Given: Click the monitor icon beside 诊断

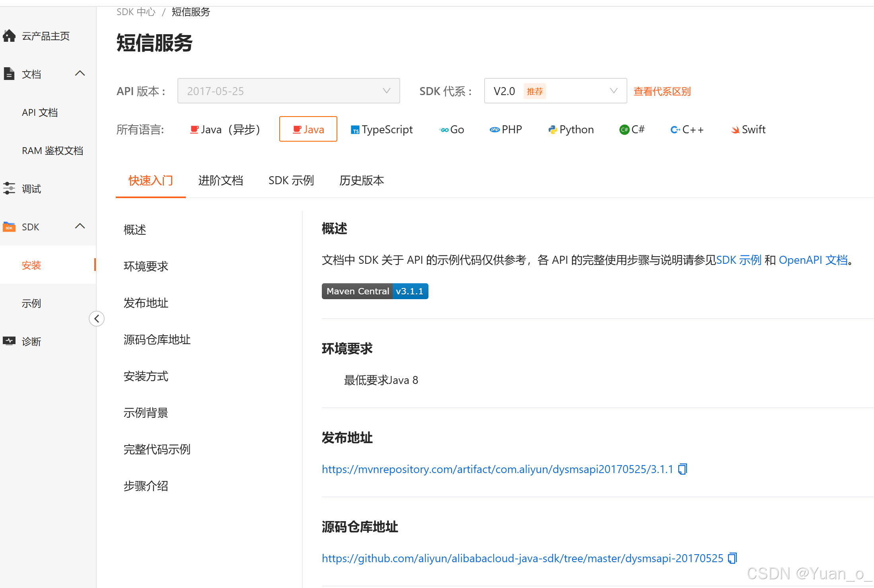Looking at the screenshot, I should [x=9, y=341].
